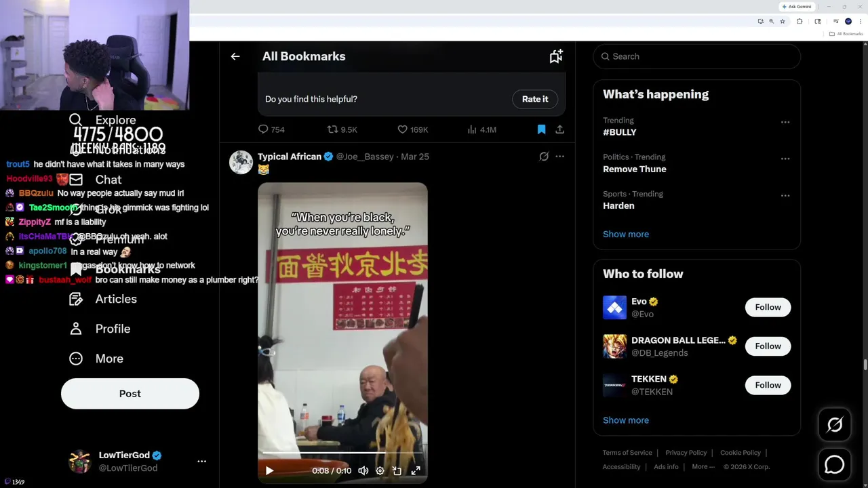
Task: Open the @Joe_Bassey handle link
Action: [x=365, y=157]
